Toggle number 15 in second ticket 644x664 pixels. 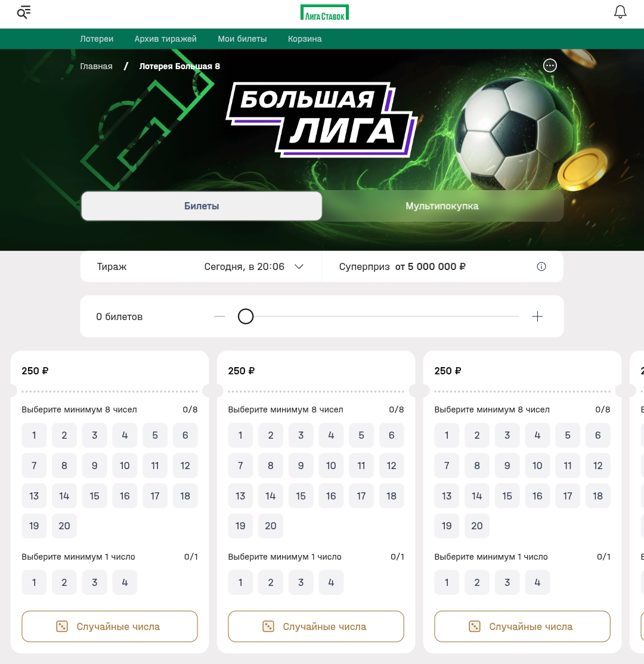coord(301,496)
